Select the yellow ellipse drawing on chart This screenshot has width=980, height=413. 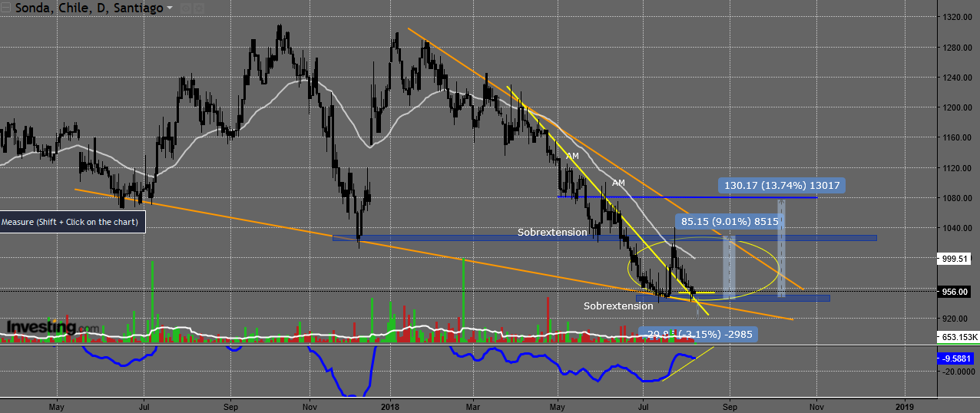click(x=704, y=267)
